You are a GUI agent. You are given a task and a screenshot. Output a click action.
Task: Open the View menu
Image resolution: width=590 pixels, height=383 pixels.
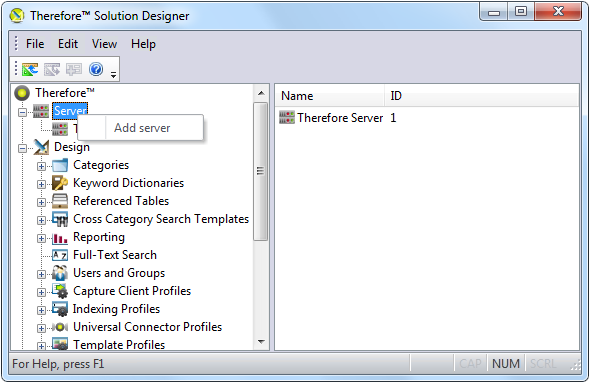click(104, 44)
